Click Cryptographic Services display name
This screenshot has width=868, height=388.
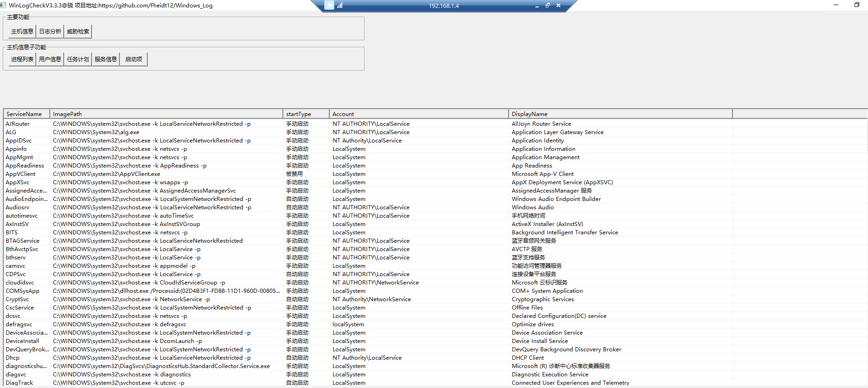(x=543, y=299)
